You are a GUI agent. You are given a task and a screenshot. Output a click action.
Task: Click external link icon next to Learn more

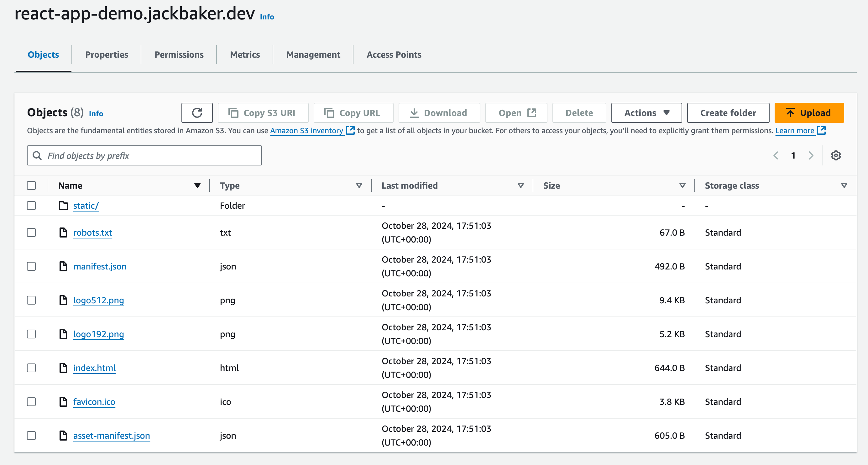click(821, 130)
